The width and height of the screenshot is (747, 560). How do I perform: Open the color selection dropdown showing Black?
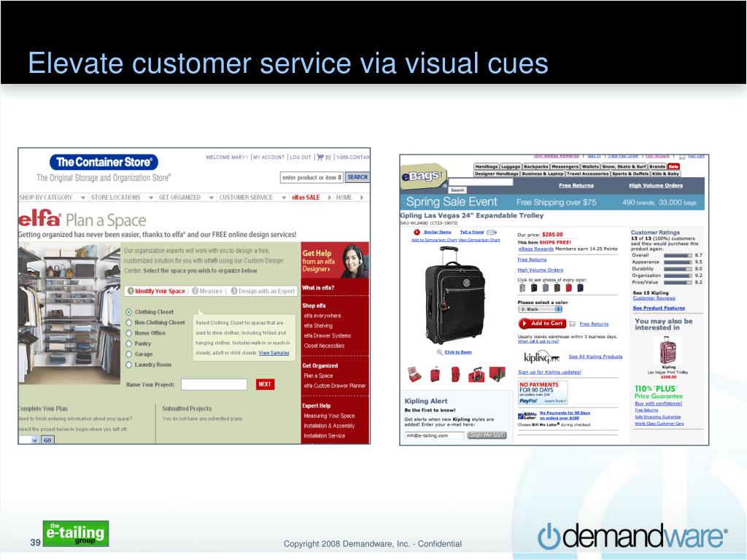point(541,309)
